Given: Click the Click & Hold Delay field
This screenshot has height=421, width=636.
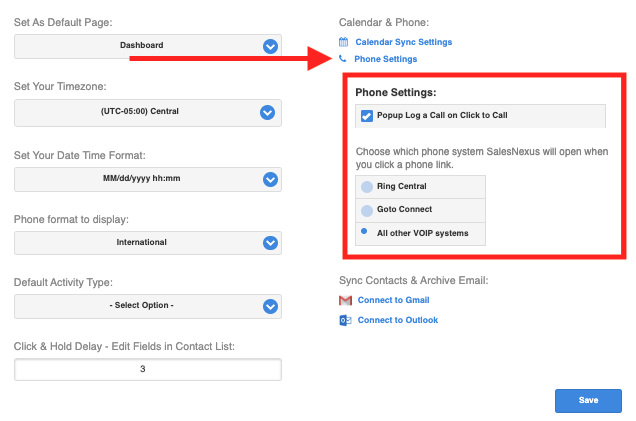Looking at the screenshot, I should point(148,369).
